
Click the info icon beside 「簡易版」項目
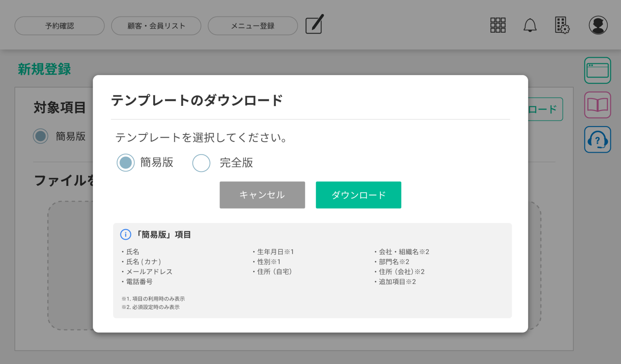coord(126,234)
